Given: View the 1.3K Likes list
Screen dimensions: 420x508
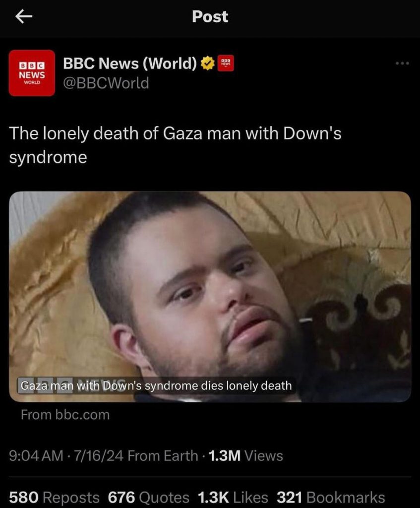Looking at the screenshot, I should point(233,497).
